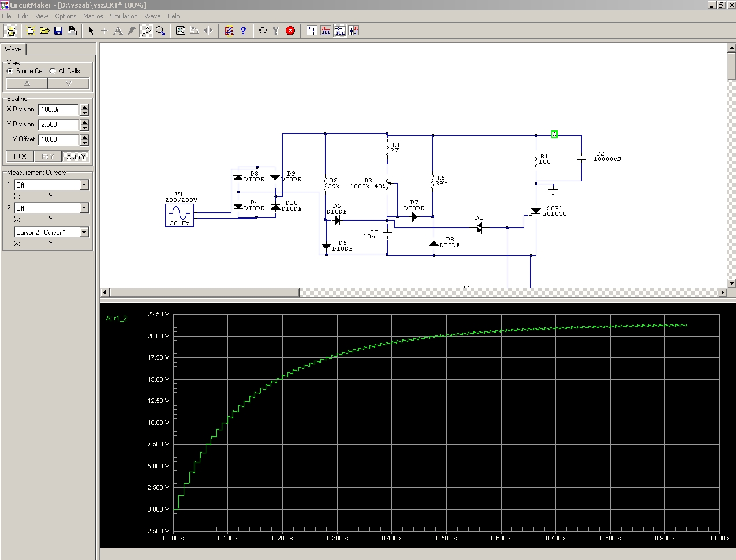This screenshot has width=736, height=560.
Task: Decrease Y Offset with the down spinner
Action: [x=85, y=143]
